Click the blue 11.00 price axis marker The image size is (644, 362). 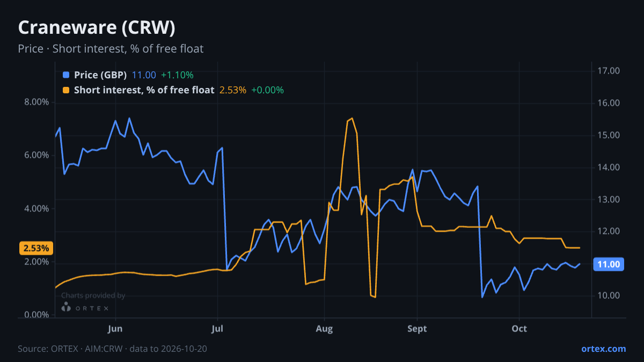(609, 264)
